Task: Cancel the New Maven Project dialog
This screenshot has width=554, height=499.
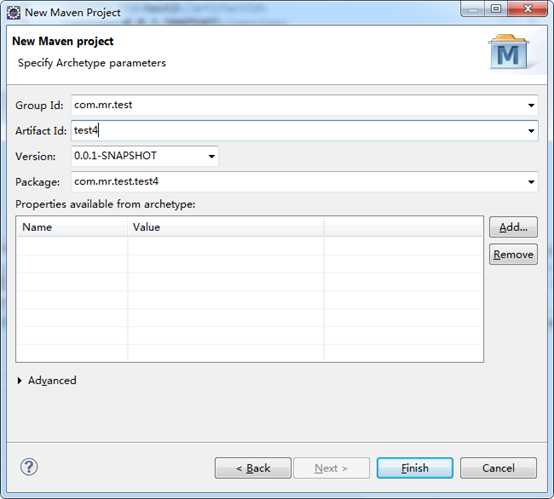Action: 499,468
